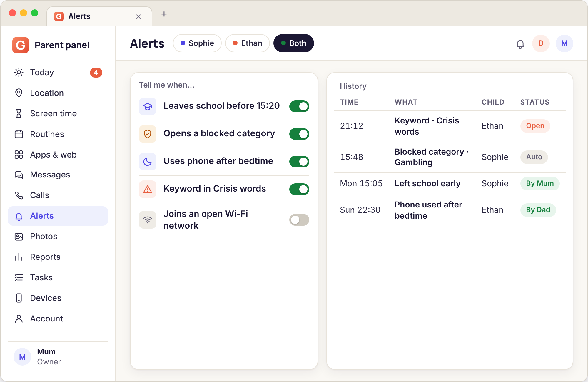Click the Devices phone icon
588x382 pixels.
point(19,298)
